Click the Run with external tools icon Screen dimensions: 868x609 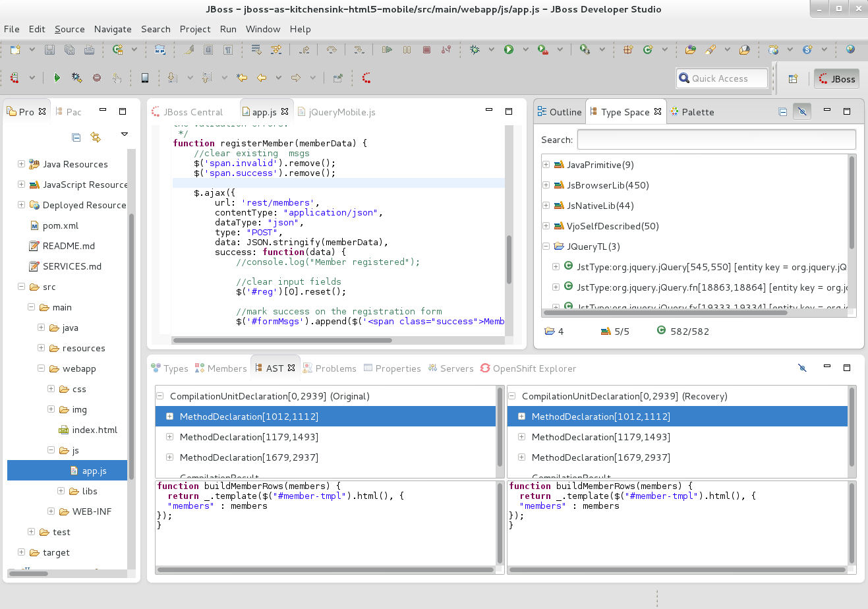click(x=542, y=49)
